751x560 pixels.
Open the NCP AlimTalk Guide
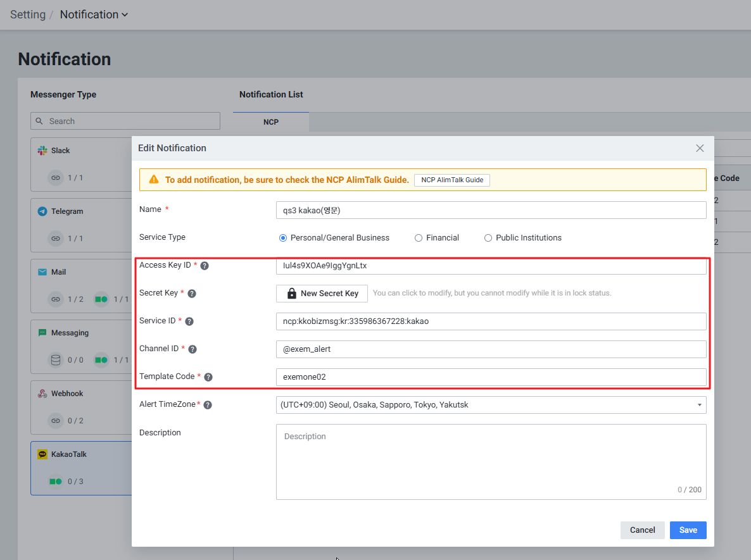click(452, 180)
